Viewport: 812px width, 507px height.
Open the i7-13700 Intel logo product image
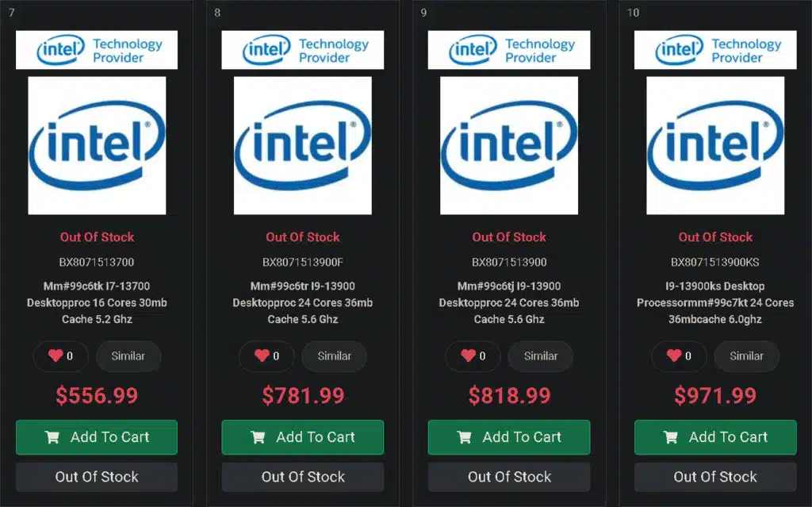97,146
